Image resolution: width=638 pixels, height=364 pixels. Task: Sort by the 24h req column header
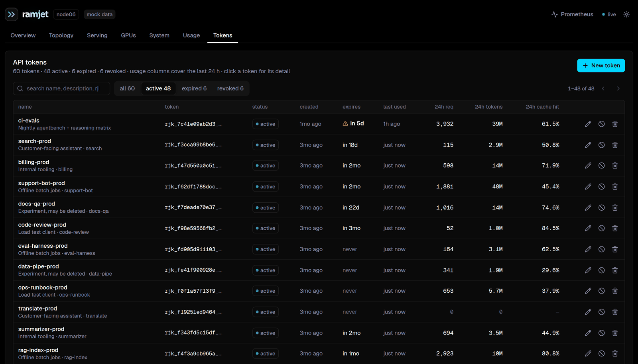tap(444, 107)
